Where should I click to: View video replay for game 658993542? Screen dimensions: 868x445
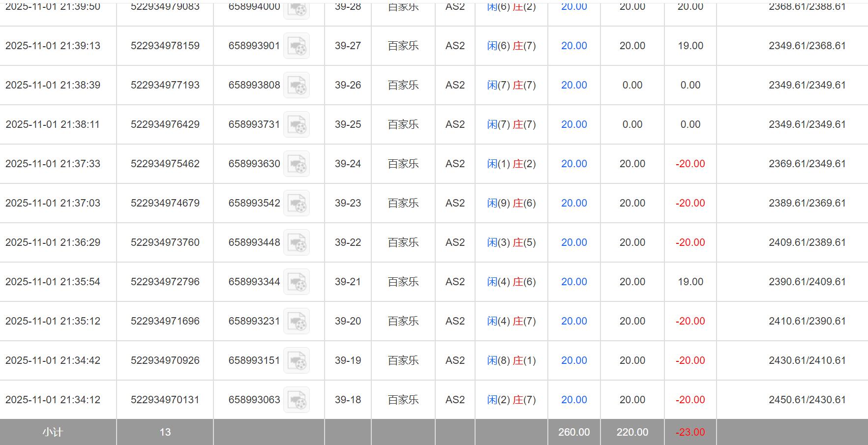point(297,203)
